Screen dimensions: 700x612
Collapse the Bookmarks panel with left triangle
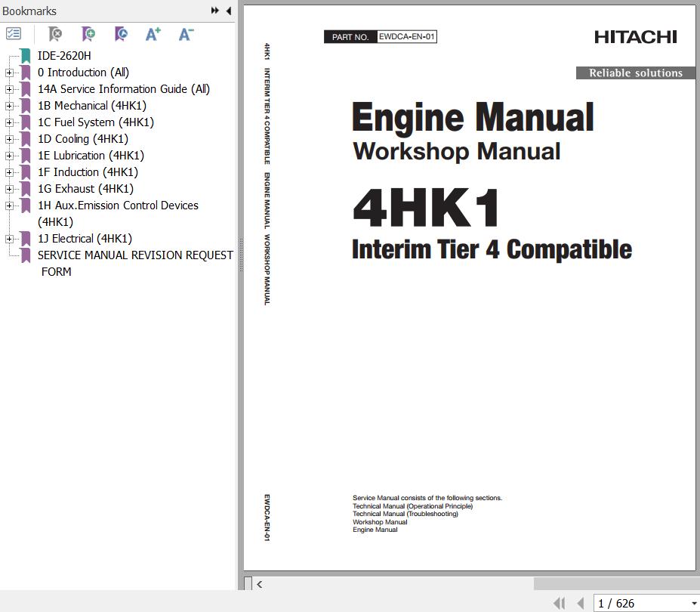click(x=229, y=11)
